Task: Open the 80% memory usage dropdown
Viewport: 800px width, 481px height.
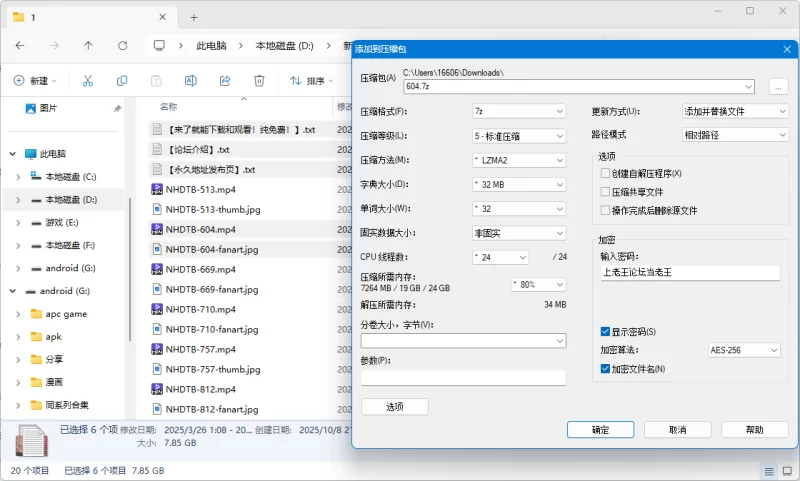Action: click(x=538, y=285)
